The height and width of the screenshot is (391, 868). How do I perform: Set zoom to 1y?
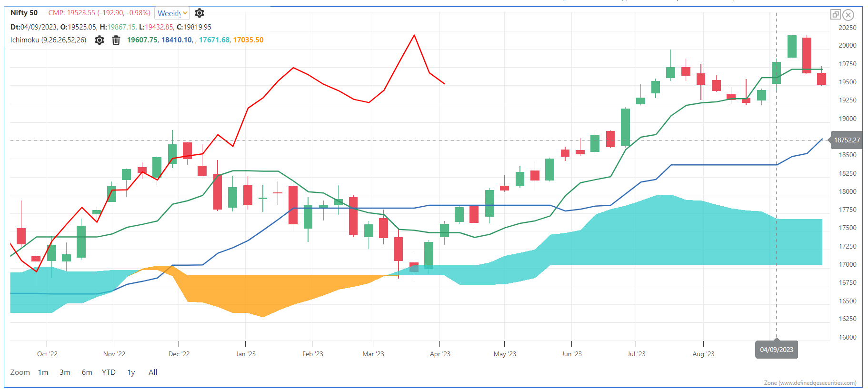coord(131,372)
